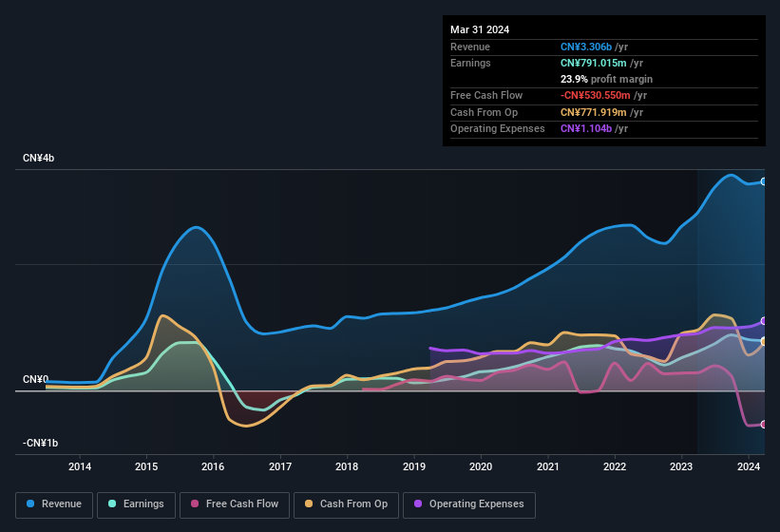The image size is (780, 532).
Task: Click the Revenue endpoint marker on chart
Action: coord(764,181)
